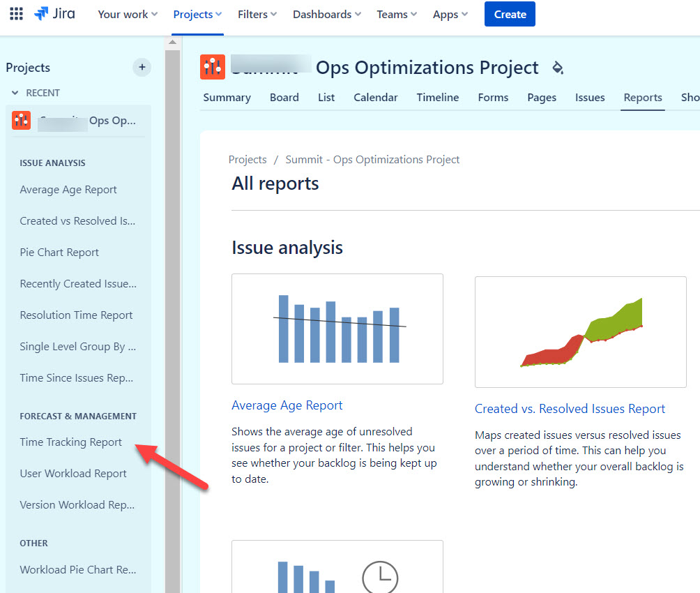Expand the Filters dropdown
The height and width of the screenshot is (593, 700).
[x=257, y=14]
